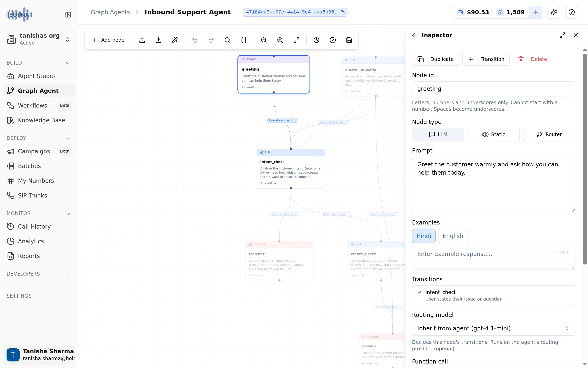This screenshot has height=368, width=588.
Task: Save the graph with the disk icon
Action: [349, 40]
